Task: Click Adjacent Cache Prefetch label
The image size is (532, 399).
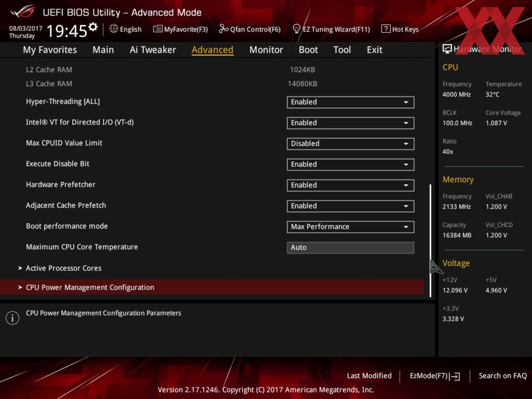Action: pyautogui.click(x=66, y=205)
